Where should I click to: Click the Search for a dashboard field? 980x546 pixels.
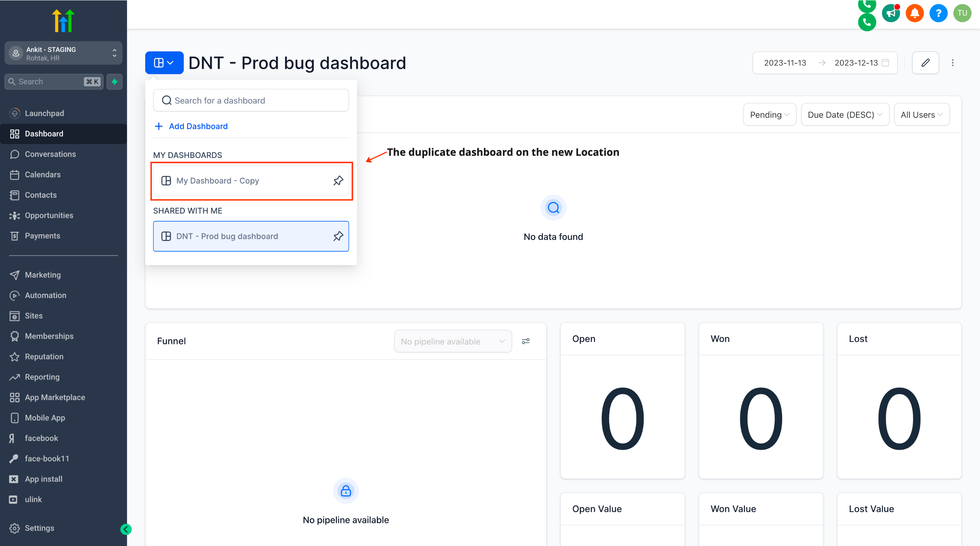(251, 100)
